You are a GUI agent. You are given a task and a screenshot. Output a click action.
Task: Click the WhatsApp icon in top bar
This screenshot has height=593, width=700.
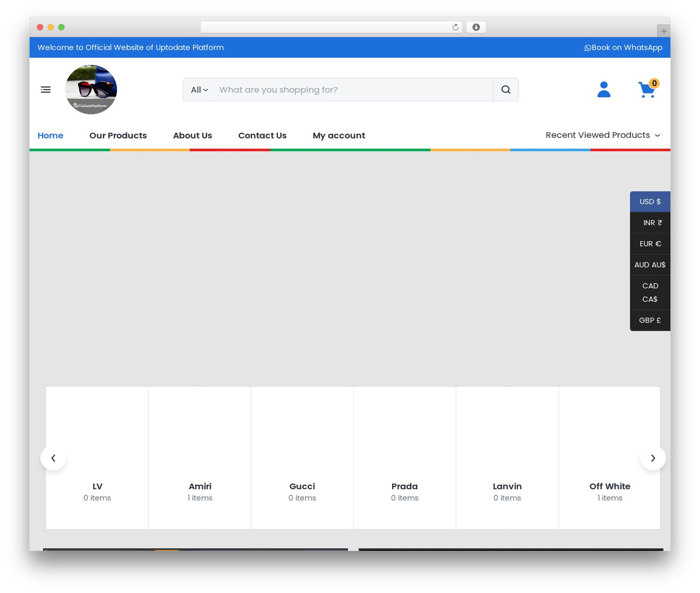click(588, 48)
